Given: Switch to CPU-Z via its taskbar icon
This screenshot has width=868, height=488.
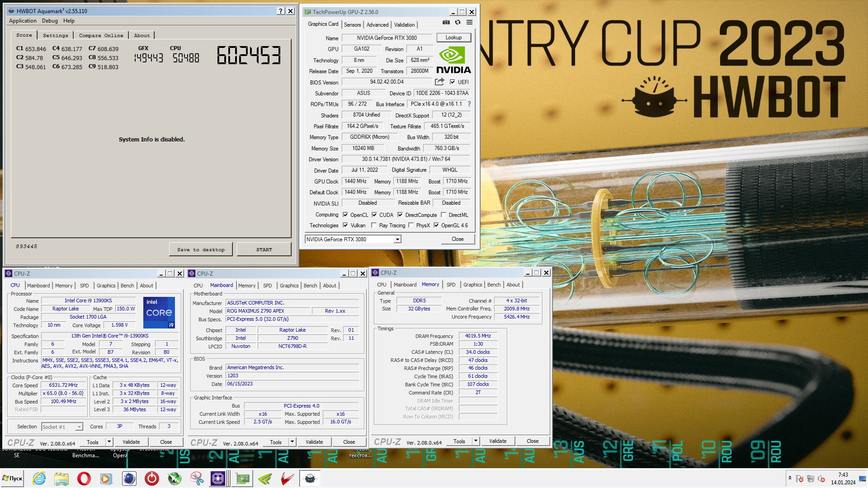Looking at the screenshot, I should coord(218,478).
